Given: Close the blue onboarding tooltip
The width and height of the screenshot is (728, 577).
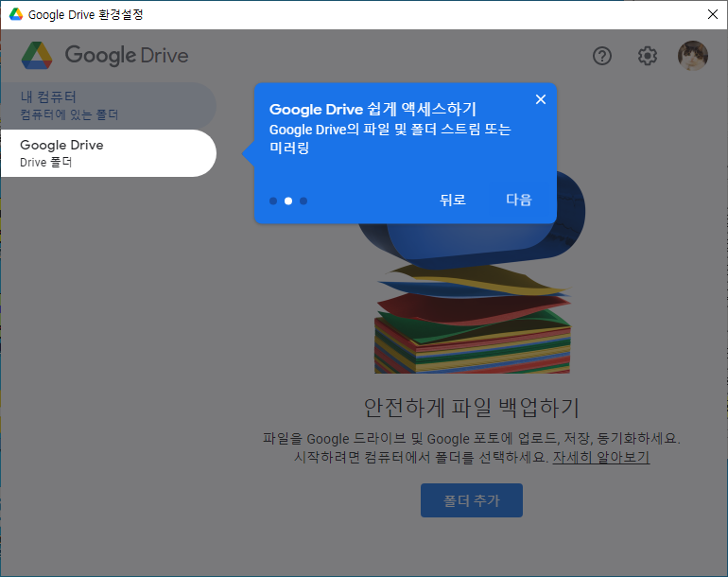Looking at the screenshot, I should pos(541,99).
